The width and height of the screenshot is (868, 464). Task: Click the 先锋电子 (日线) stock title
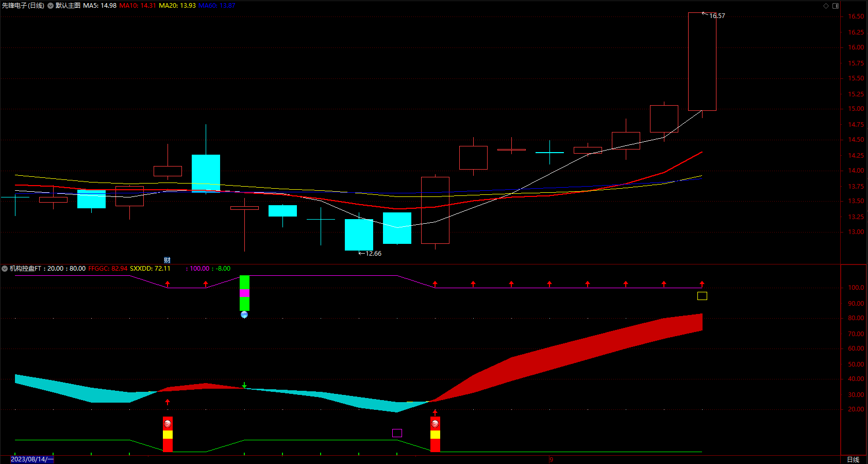23,6
